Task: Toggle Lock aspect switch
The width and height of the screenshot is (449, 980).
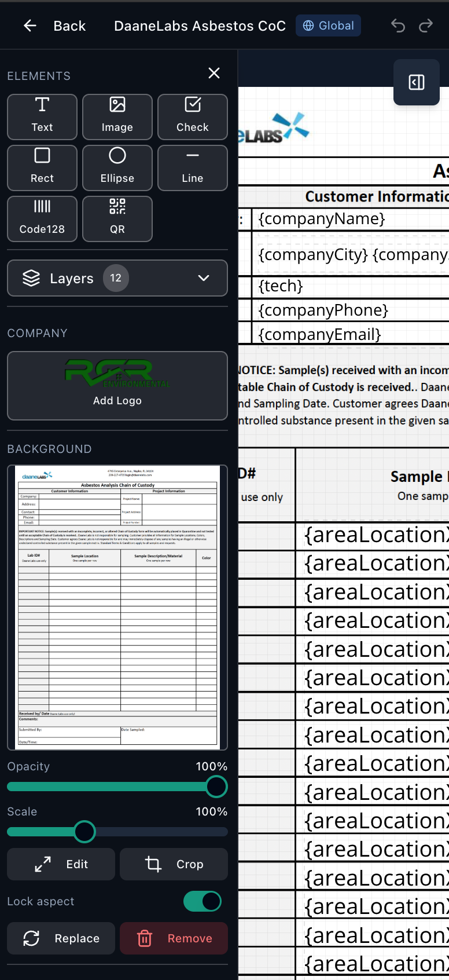Action: pos(203,901)
